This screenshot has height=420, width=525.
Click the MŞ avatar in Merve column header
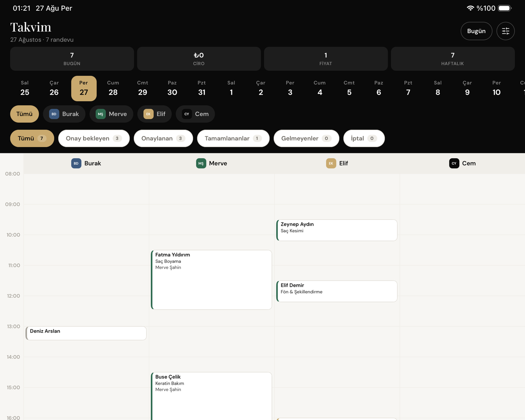(201, 163)
